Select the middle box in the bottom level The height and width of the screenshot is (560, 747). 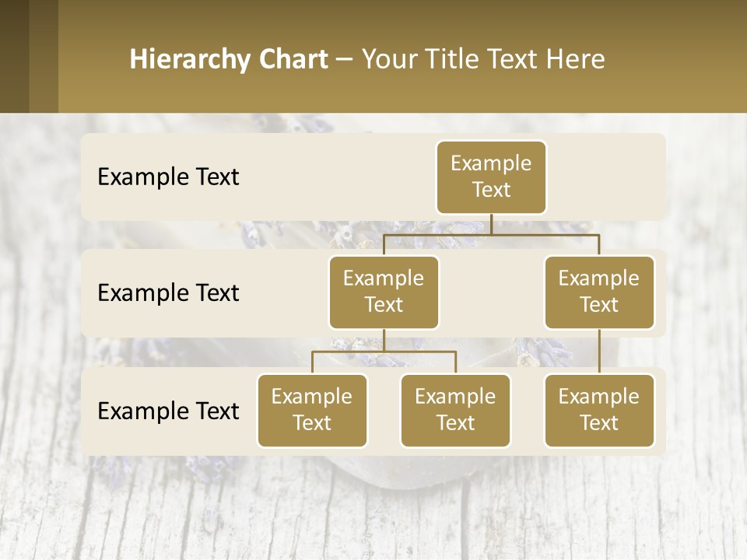pyautogui.click(x=455, y=410)
